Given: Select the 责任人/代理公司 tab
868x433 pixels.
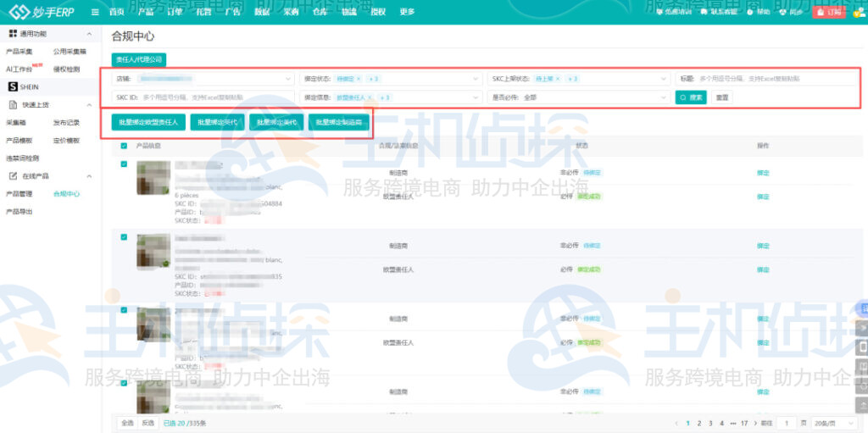Looking at the screenshot, I should pos(139,59).
